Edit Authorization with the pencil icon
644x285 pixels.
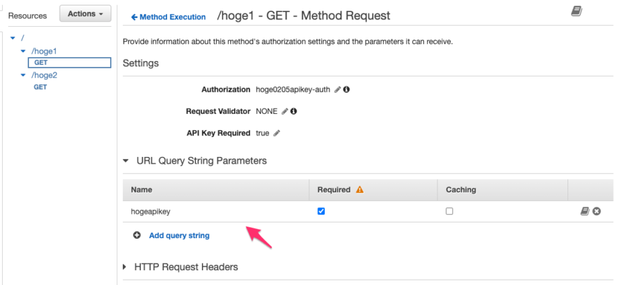click(337, 90)
